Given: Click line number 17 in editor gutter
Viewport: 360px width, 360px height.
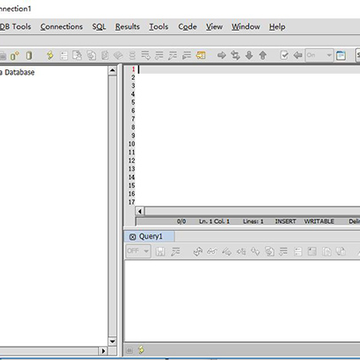Looking at the screenshot, I should point(131,202).
